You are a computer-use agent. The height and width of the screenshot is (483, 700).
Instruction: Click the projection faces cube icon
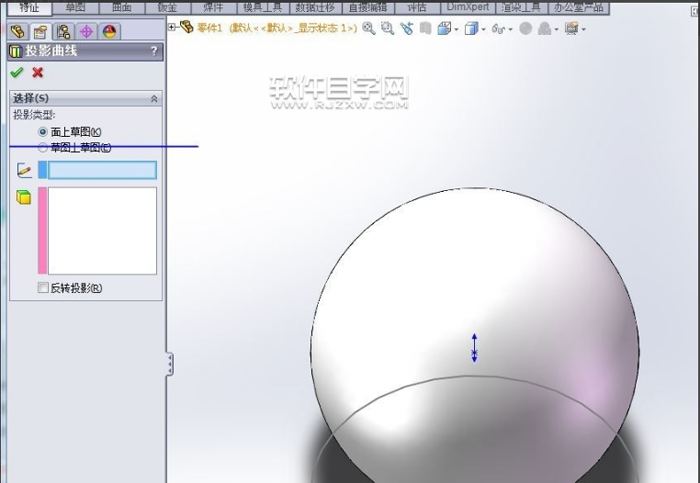click(x=24, y=197)
